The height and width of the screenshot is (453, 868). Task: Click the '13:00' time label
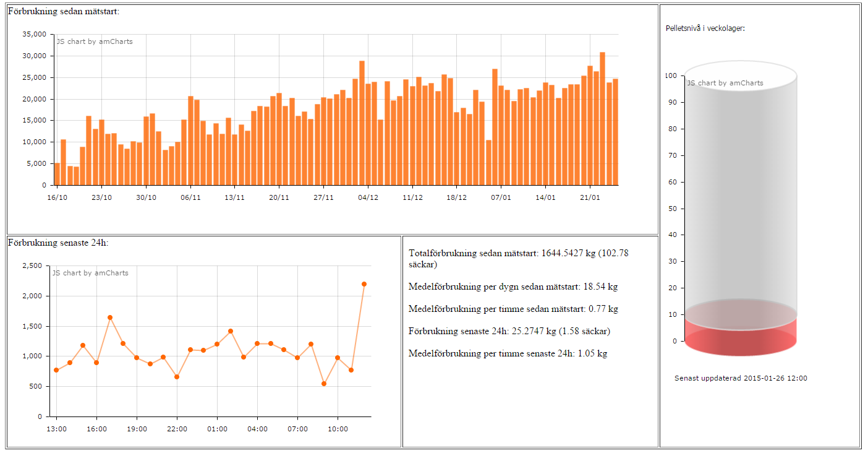[x=56, y=429]
